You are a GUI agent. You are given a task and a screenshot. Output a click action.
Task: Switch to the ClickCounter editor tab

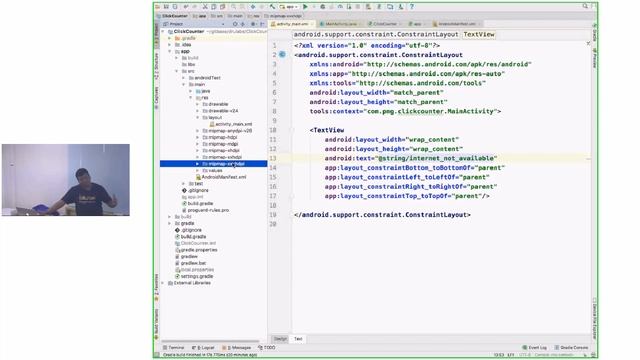384,24
